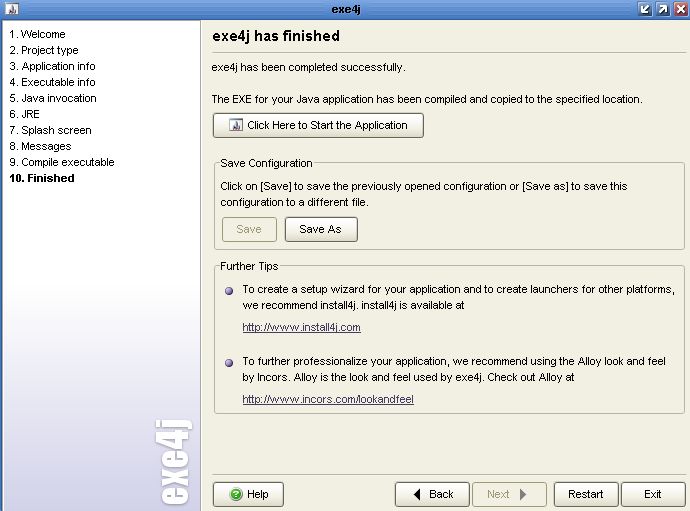Click Here to Start the Application
This screenshot has width=690, height=511.
318,125
